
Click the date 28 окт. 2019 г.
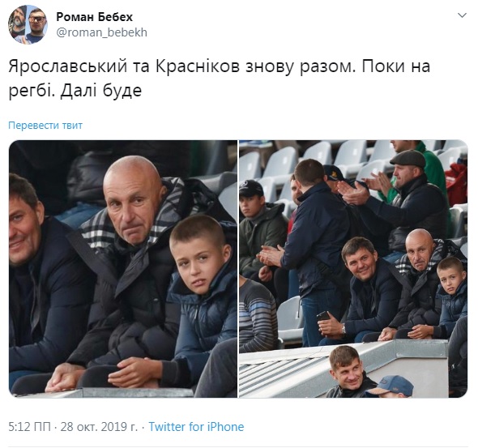(x=99, y=427)
